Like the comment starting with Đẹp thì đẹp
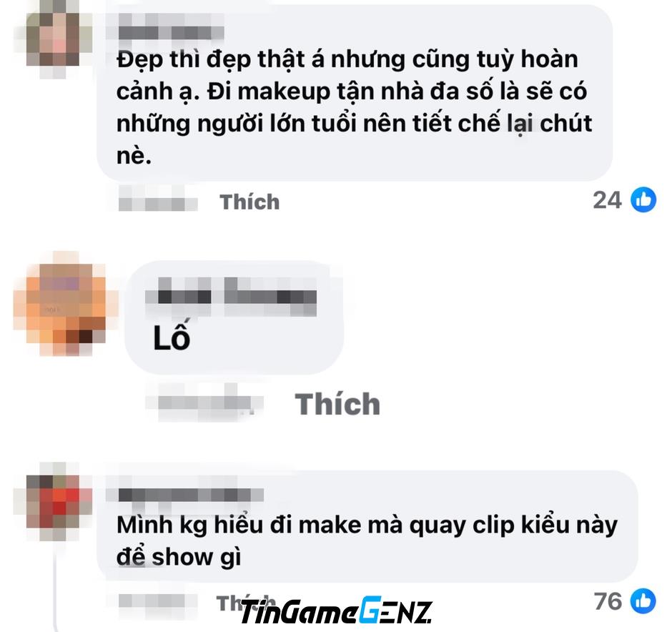The image size is (672, 632). point(249,202)
